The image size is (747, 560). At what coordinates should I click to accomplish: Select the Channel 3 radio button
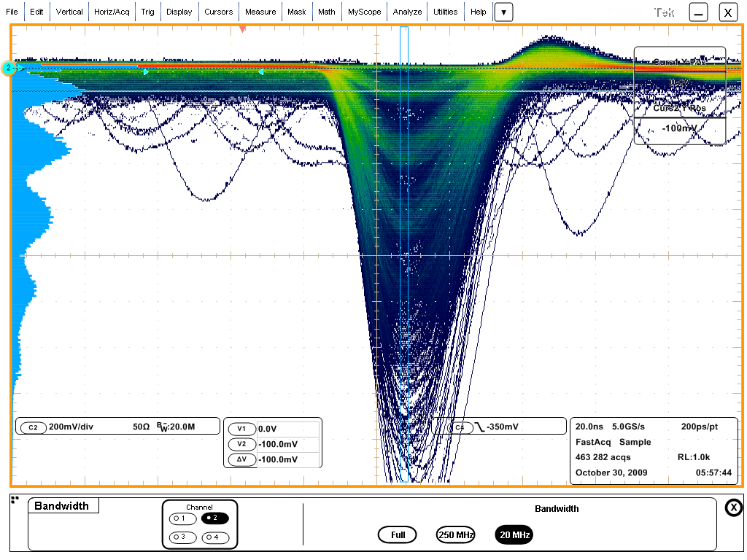[182, 537]
